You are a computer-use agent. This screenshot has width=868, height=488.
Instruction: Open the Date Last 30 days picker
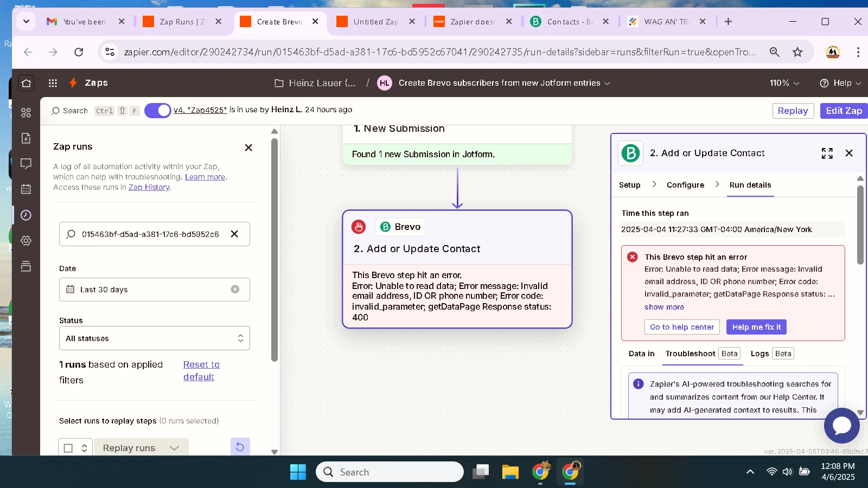pos(154,289)
